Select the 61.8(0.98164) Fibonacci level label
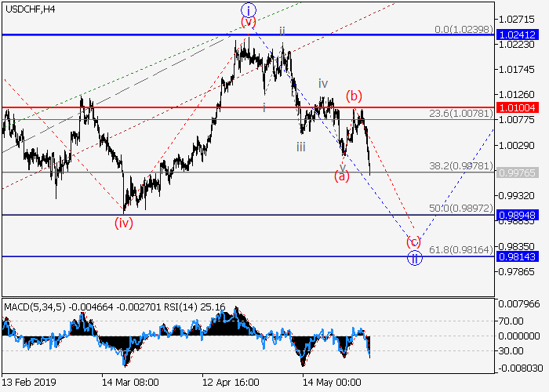549x392 pixels. point(460,249)
